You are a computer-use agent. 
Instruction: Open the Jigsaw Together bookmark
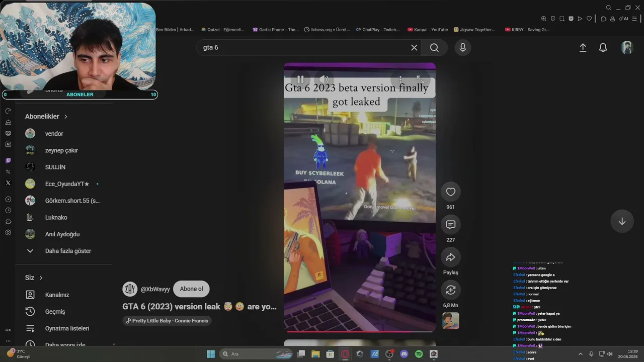tap(474, 30)
